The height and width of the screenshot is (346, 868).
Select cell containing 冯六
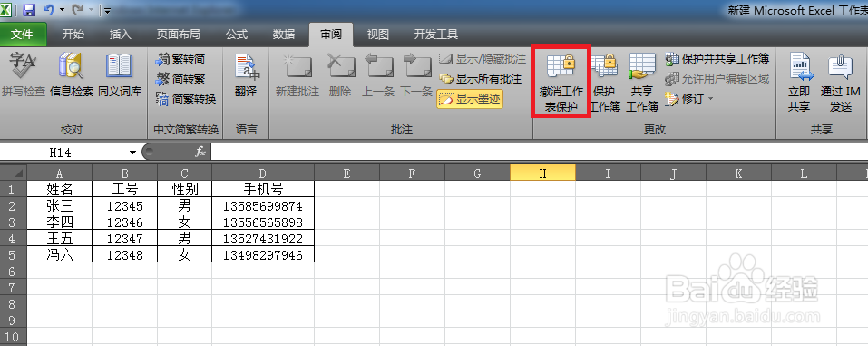[x=60, y=254]
